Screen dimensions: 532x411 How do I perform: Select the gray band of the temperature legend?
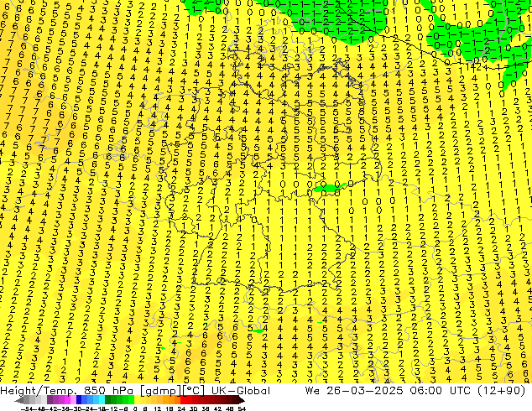[35, 401]
